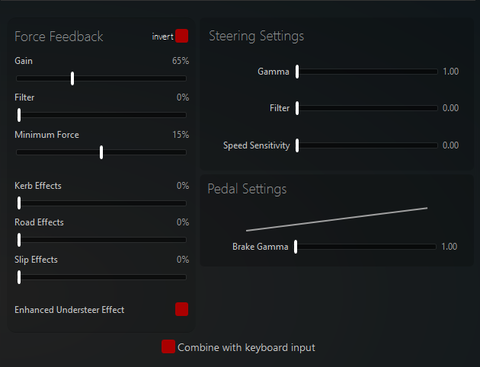
Task: Click the Steering Gamma slider handle
Action: click(297, 72)
